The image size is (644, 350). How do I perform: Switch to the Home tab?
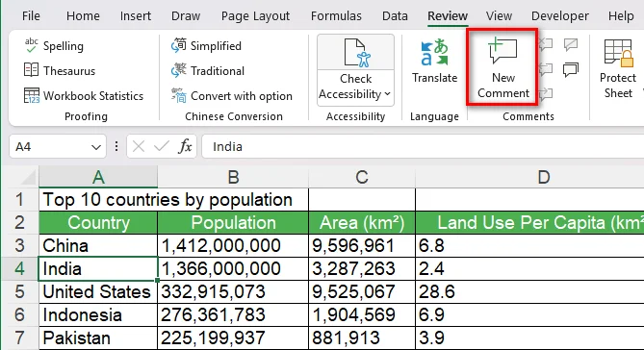pyautogui.click(x=83, y=16)
